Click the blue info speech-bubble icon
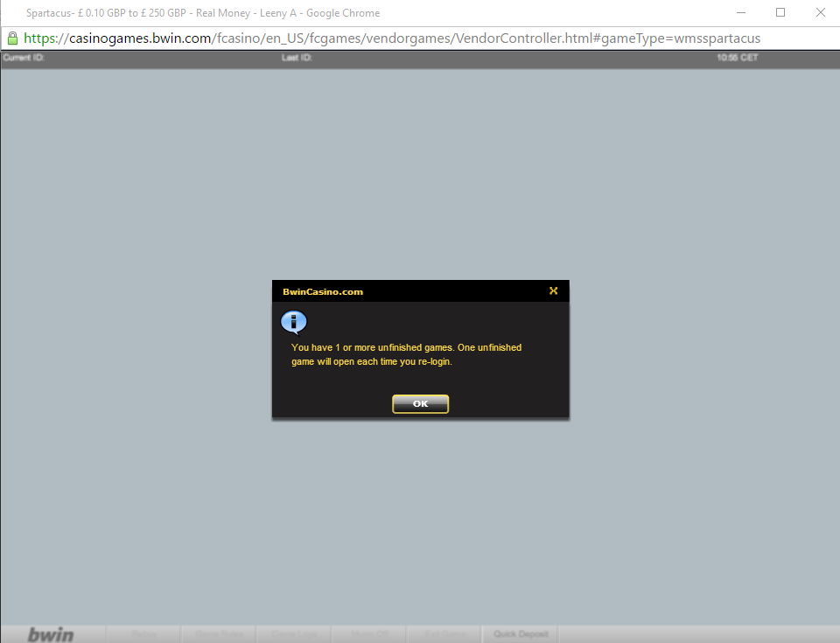The image size is (840, 643). tap(294, 322)
